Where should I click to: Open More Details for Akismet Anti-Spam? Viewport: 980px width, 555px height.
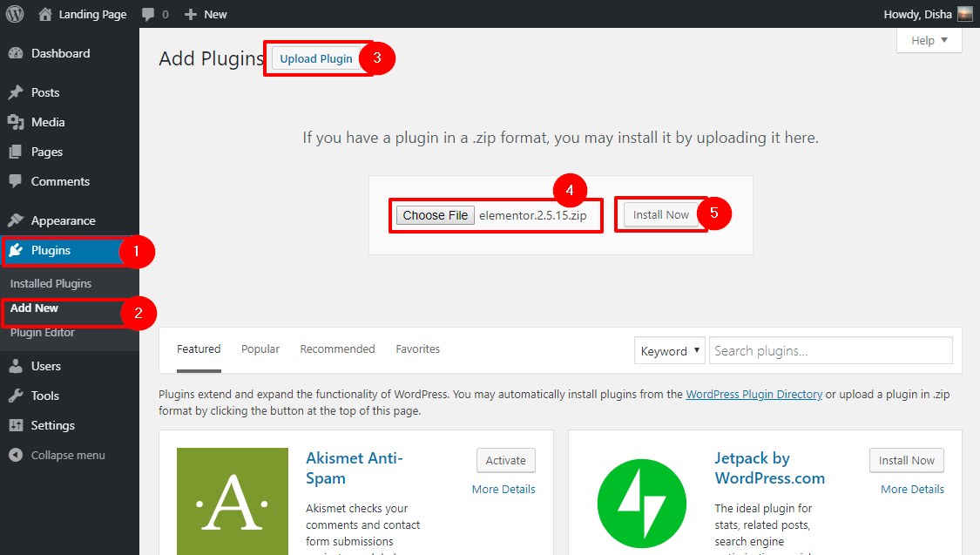(504, 490)
